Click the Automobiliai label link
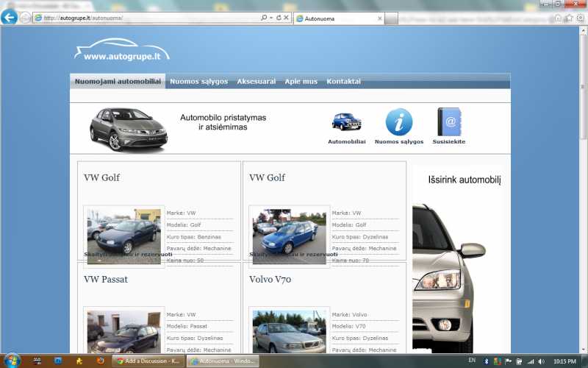The height and width of the screenshot is (368, 588). coord(346,141)
